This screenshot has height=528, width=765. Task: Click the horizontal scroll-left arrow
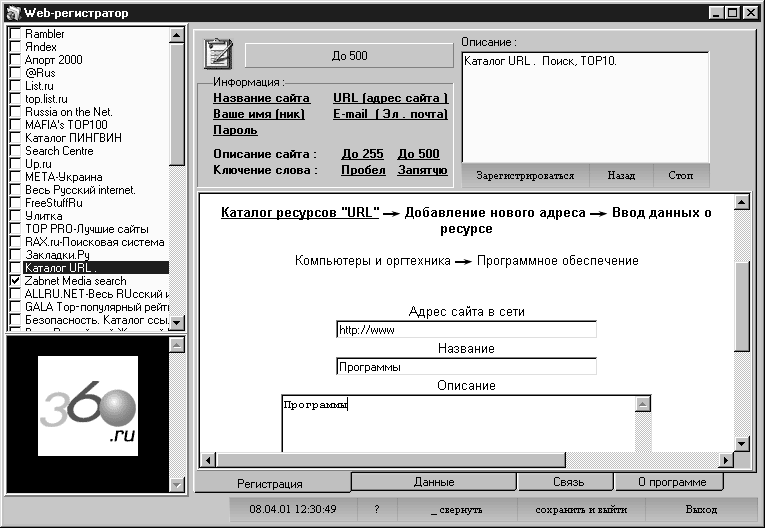[208, 459]
